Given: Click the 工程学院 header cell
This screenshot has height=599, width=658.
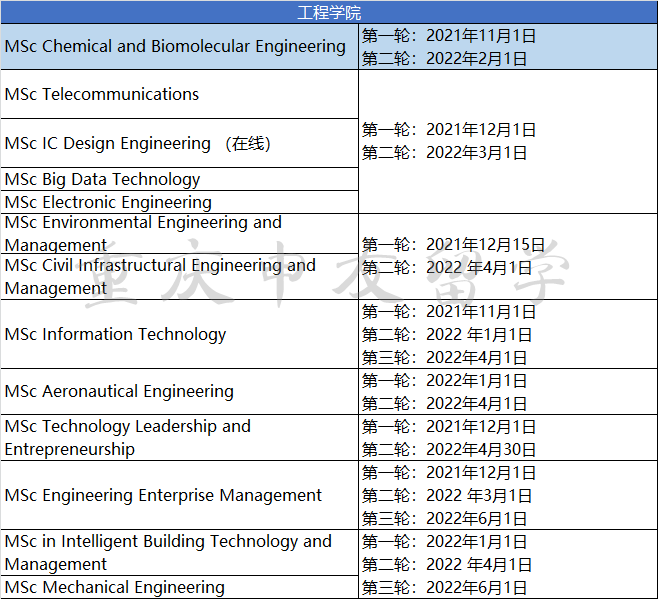Looking at the screenshot, I should point(329,12).
